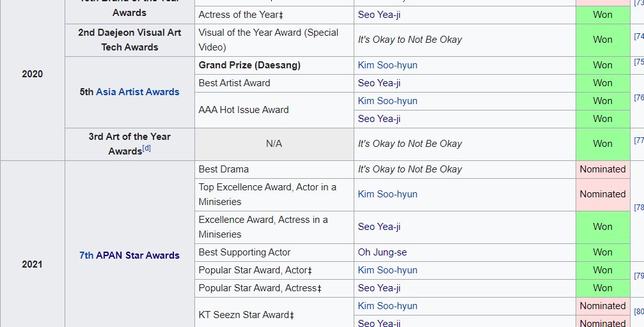Click footnote [d] after 3rd Art of the Year Awards
The width and height of the screenshot is (644, 327).
(x=146, y=149)
